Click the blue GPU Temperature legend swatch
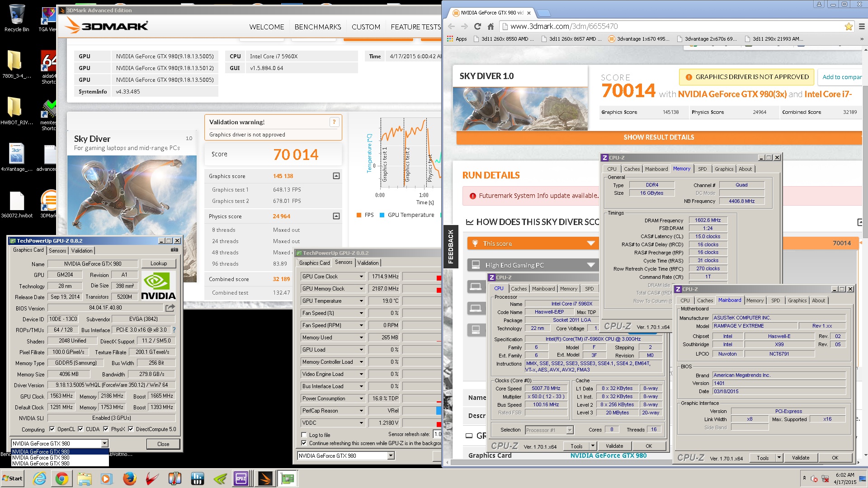Screen dimensions: 868x488 coord(382,215)
